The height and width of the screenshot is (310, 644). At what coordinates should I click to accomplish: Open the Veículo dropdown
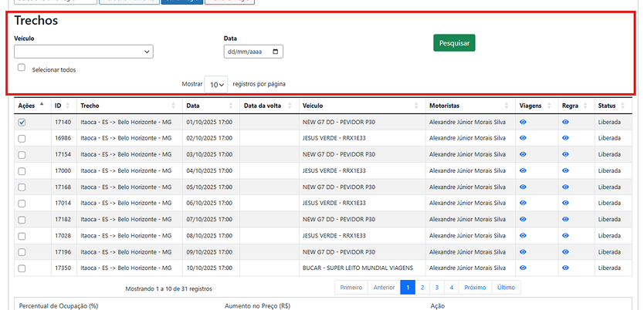point(83,52)
